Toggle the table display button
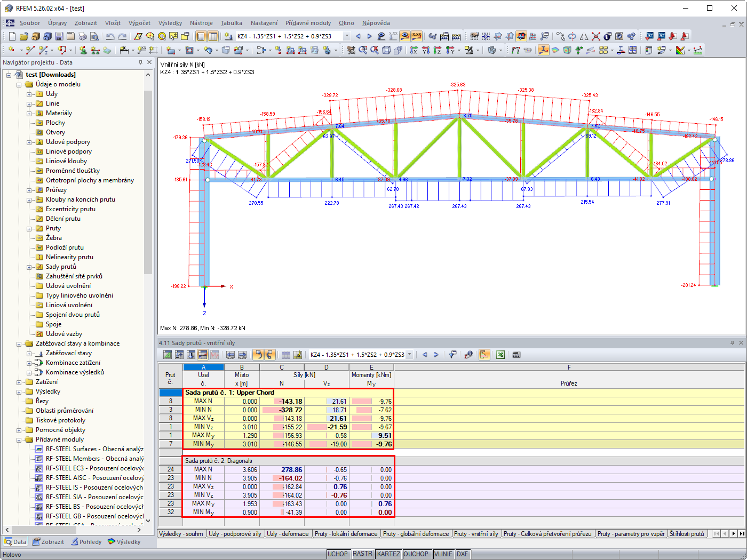747x560 pixels. tap(213, 36)
